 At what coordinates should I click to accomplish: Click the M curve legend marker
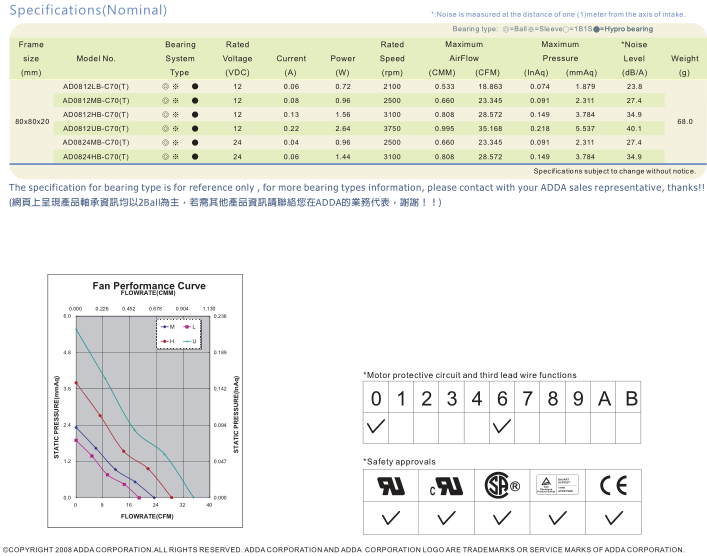pos(165,327)
